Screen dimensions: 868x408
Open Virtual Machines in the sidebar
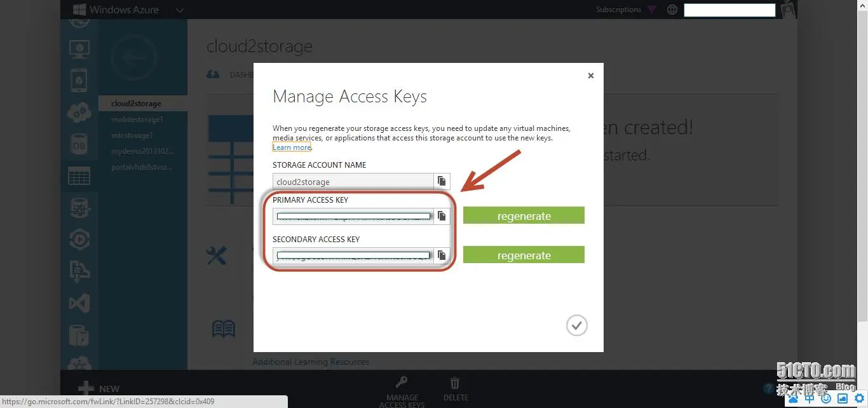coord(79,49)
